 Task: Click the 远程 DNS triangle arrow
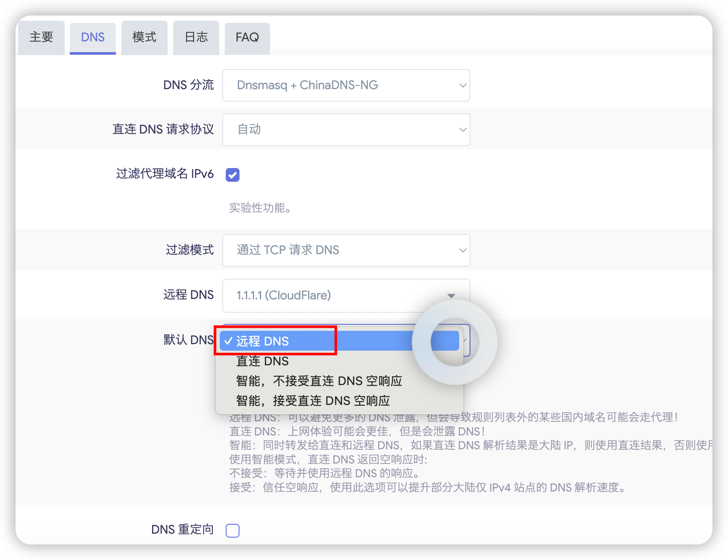pos(451,296)
